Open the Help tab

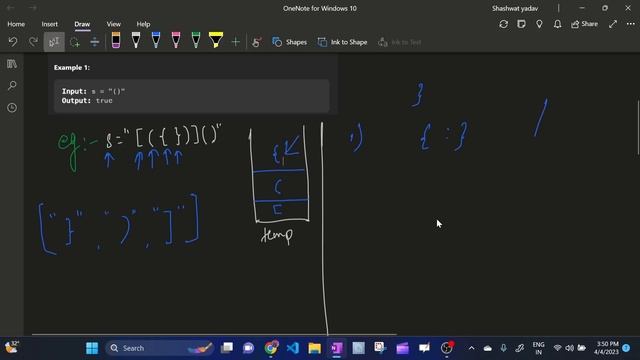(x=143, y=24)
